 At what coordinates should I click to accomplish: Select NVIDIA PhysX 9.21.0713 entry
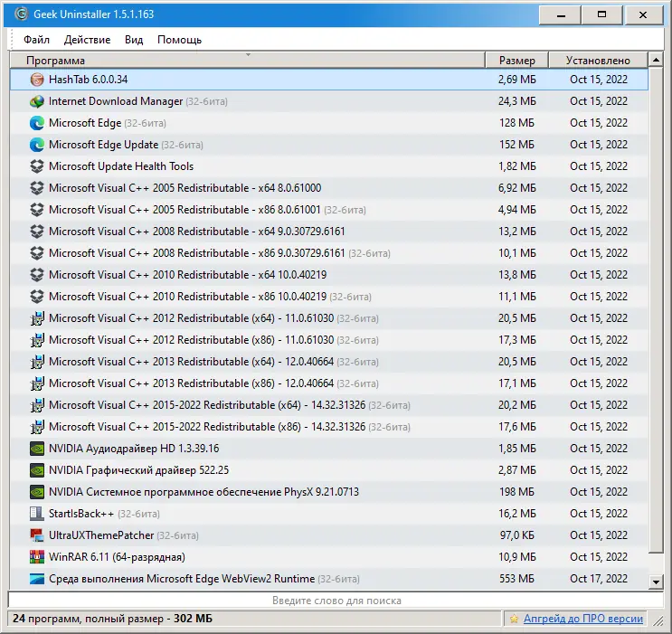click(x=329, y=492)
